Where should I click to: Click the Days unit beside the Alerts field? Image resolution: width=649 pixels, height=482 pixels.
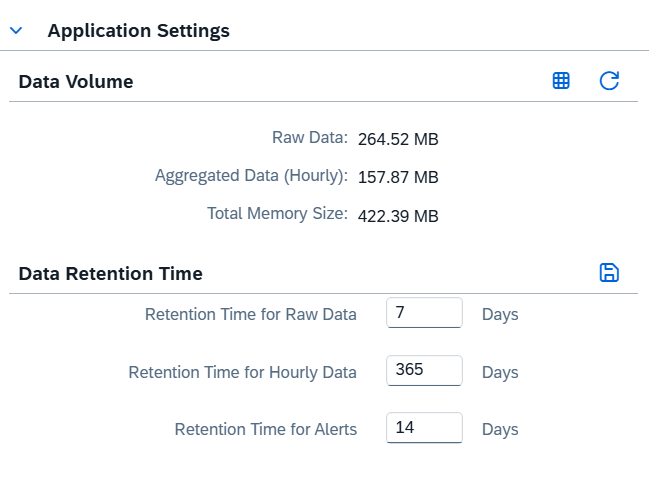pyautogui.click(x=500, y=429)
